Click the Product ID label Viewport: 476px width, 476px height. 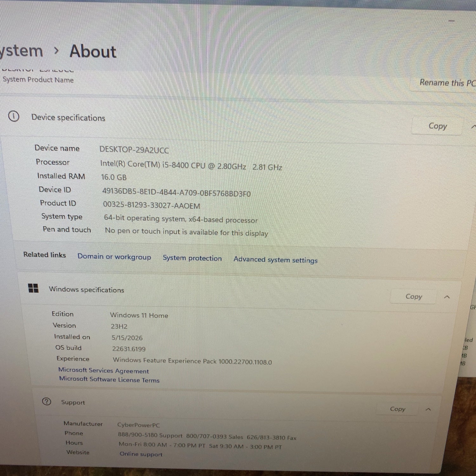point(58,203)
